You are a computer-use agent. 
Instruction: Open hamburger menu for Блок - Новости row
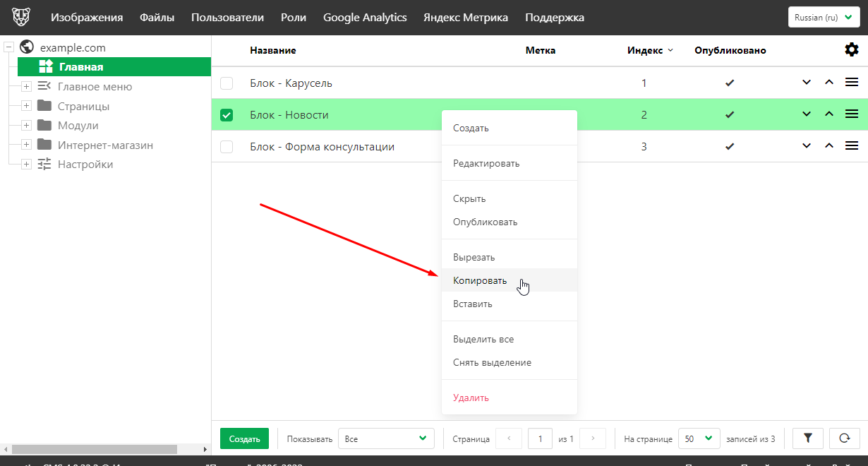click(852, 114)
